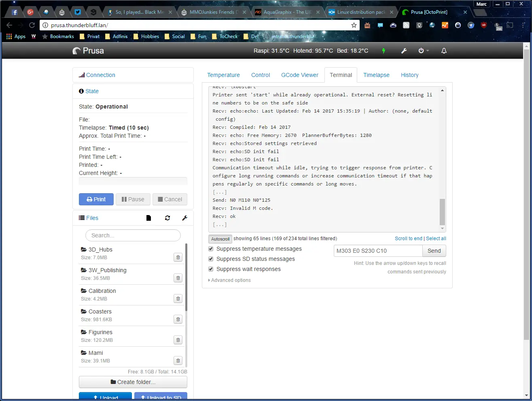This screenshot has width=532, height=401.
Task: Open file list options wrench
Action: tap(184, 218)
